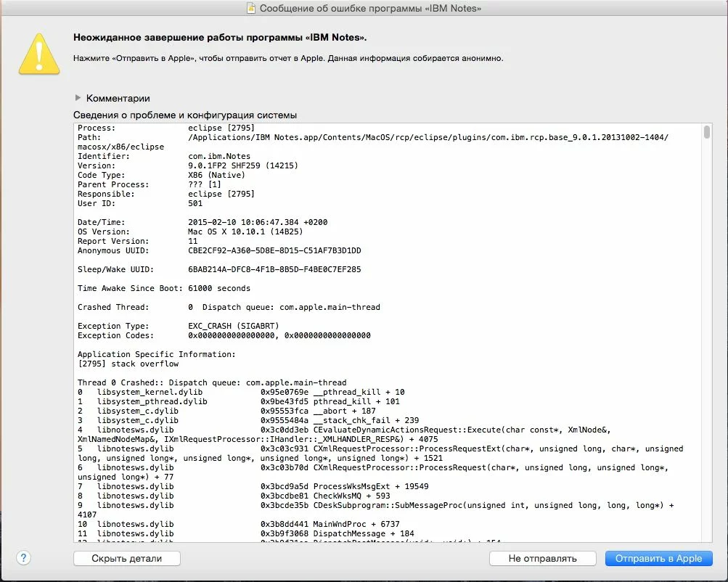Click the document icon in title bar

point(251,9)
